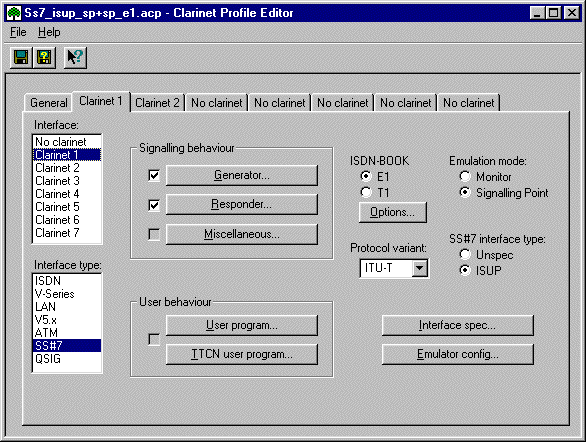Open the Protocol variant dropdown arrow

[420, 268]
